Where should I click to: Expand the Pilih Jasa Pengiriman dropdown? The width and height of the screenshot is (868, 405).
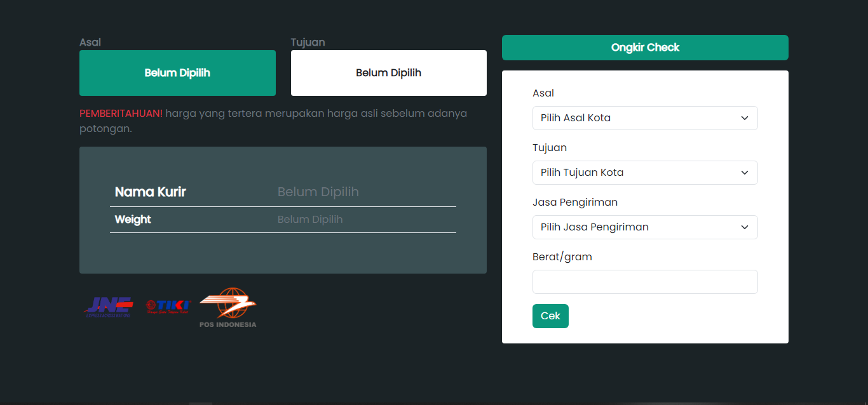coord(645,227)
